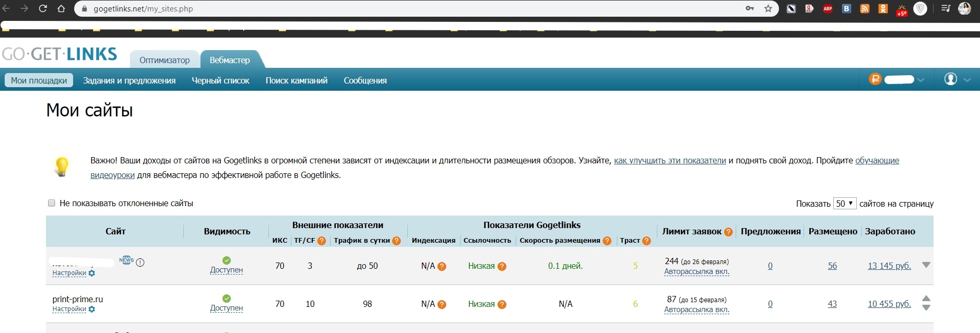Open placed count link 56

click(832, 266)
